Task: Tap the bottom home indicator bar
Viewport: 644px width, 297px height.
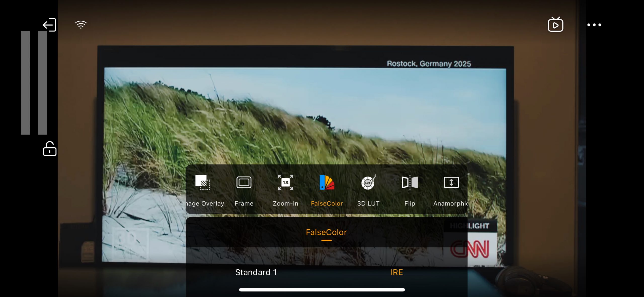Action: [x=322, y=290]
